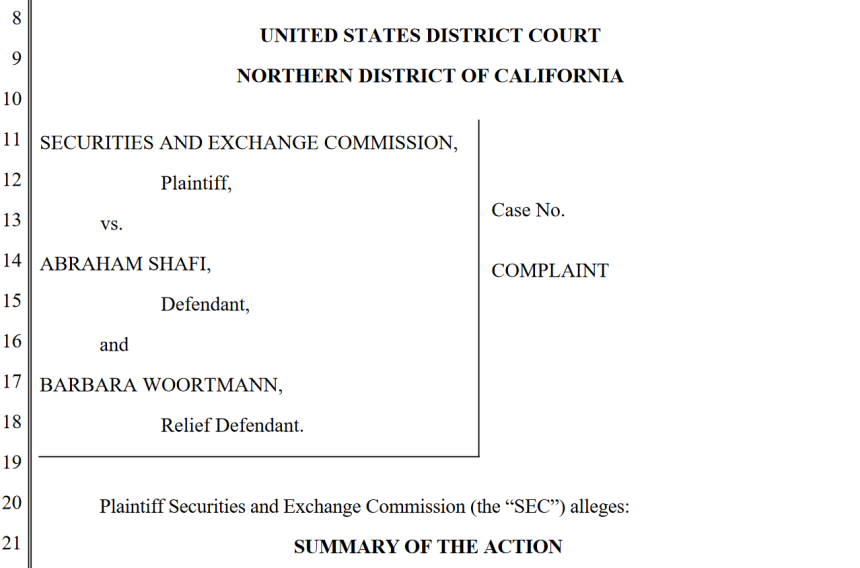The height and width of the screenshot is (568, 860).
Task: Click the SECURITIES AND EXCHANGE COMMISSION text
Action: click(x=248, y=143)
